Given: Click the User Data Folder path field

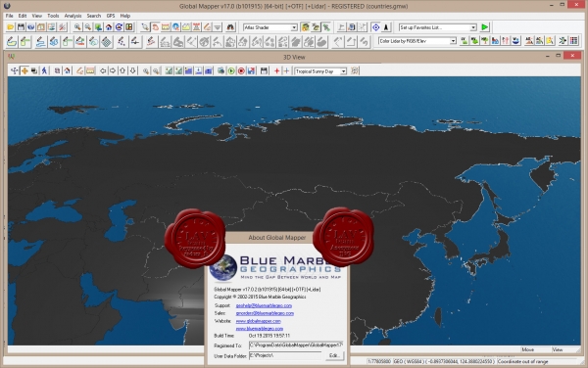Looking at the screenshot, I should pos(285,355).
